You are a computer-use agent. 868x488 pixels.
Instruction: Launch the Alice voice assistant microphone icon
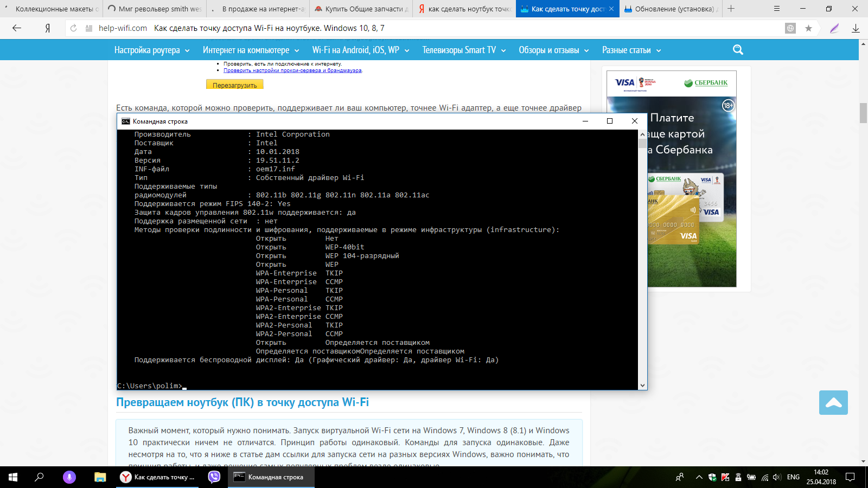69,477
